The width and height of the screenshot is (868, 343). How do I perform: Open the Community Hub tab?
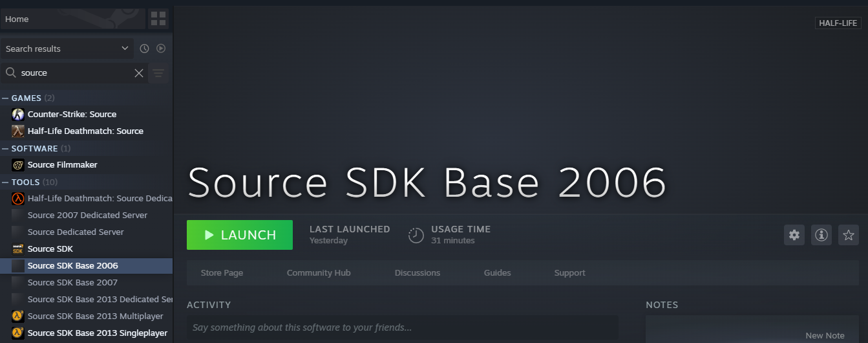tap(319, 273)
